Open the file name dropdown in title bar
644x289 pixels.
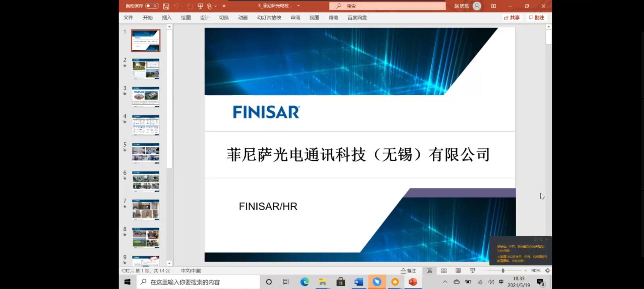tap(298, 6)
